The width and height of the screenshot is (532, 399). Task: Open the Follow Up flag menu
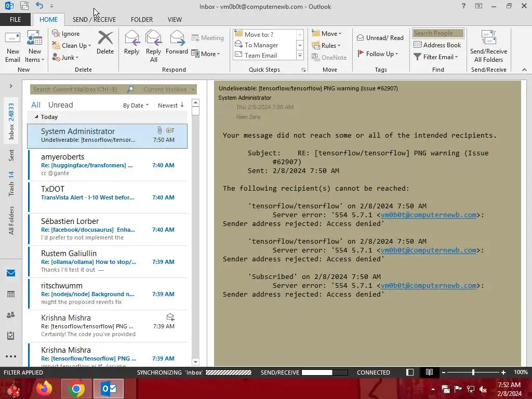point(378,54)
